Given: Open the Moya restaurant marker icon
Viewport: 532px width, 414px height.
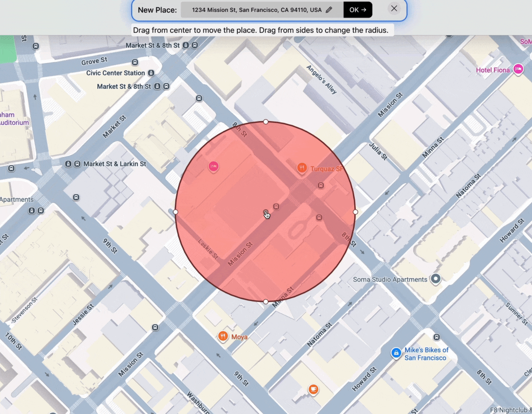Looking at the screenshot, I should 223,336.
